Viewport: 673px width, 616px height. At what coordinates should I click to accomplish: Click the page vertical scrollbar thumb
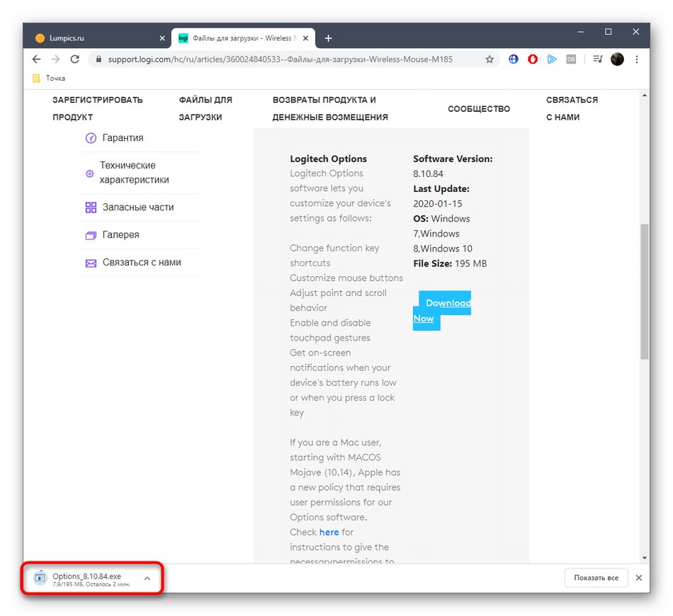[x=644, y=292]
